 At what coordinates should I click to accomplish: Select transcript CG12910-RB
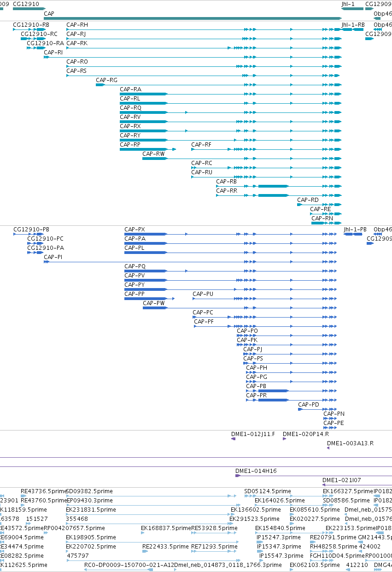click(x=29, y=29)
